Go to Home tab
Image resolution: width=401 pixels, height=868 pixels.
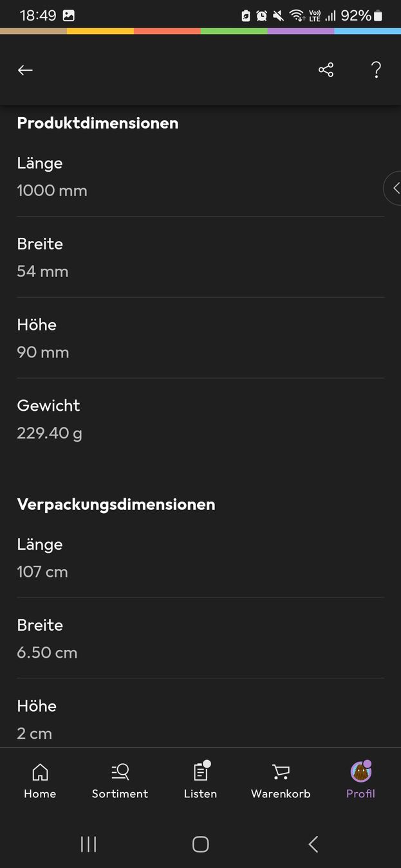click(40, 781)
